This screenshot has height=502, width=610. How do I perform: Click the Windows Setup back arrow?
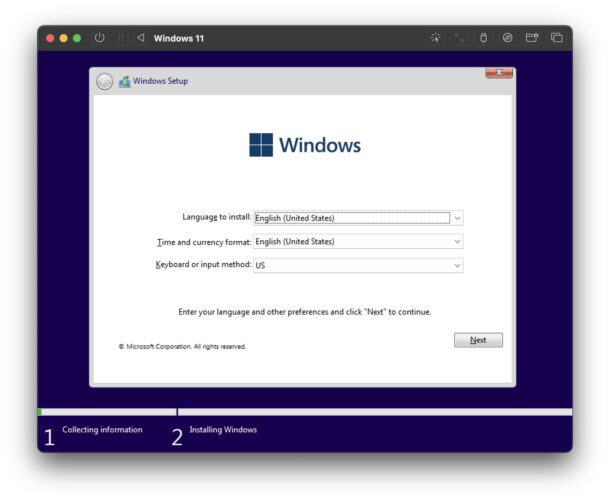105,82
